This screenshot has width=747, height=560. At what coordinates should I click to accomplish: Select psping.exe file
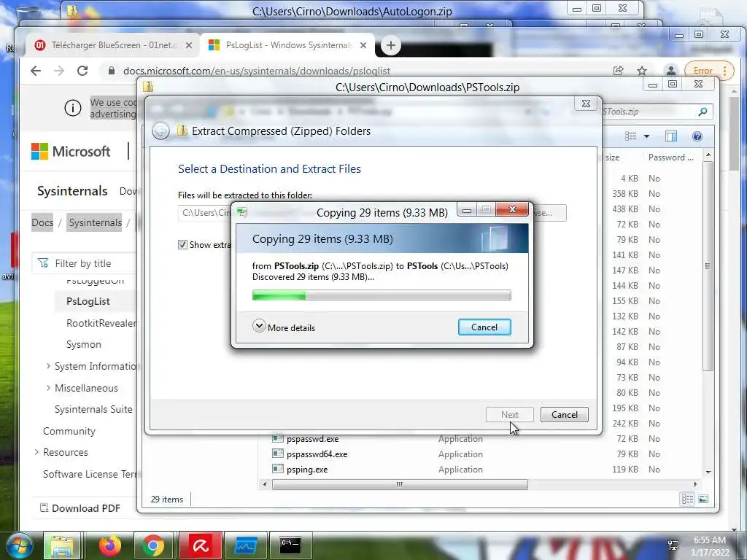click(307, 469)
